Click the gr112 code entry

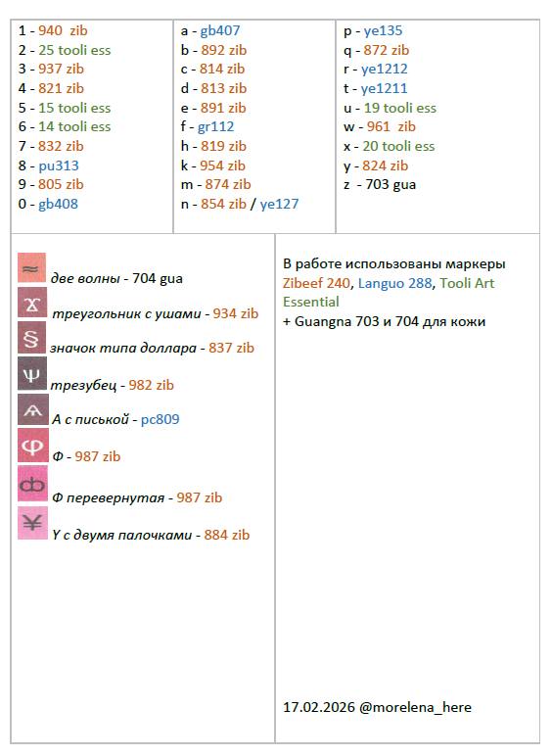click(215, 126)
